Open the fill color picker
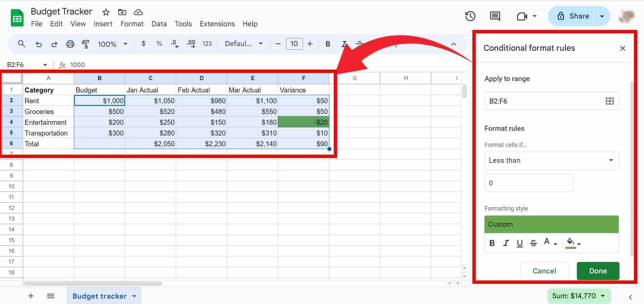 [x=571, y=243]
